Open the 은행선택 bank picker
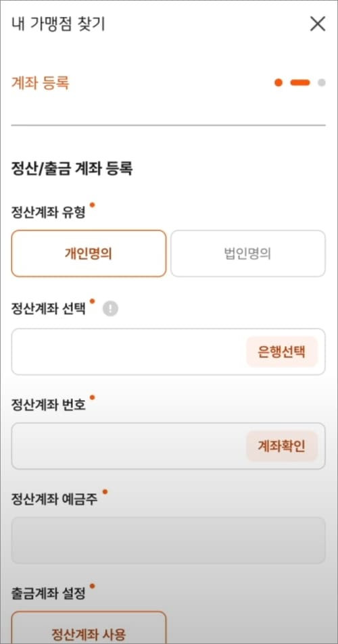Image resolution: width=338 pixels, height=644 pixels. pos(282,351)
